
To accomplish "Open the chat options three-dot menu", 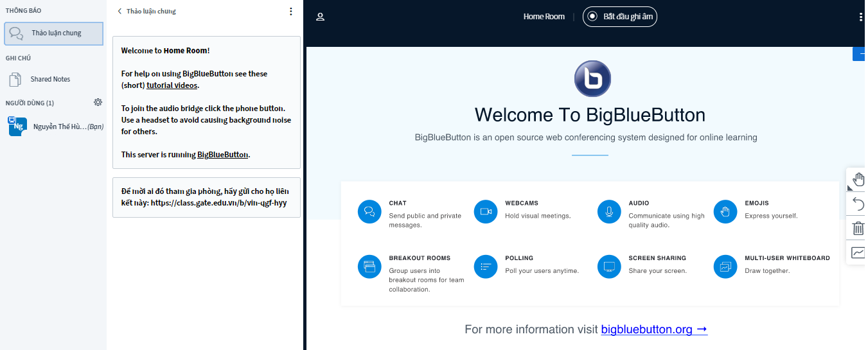I will coord(291,11).
